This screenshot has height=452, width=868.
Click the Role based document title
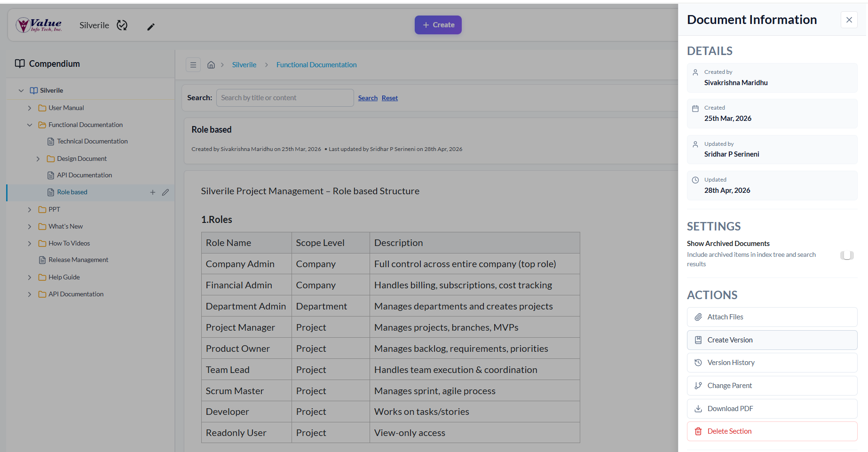212,130
